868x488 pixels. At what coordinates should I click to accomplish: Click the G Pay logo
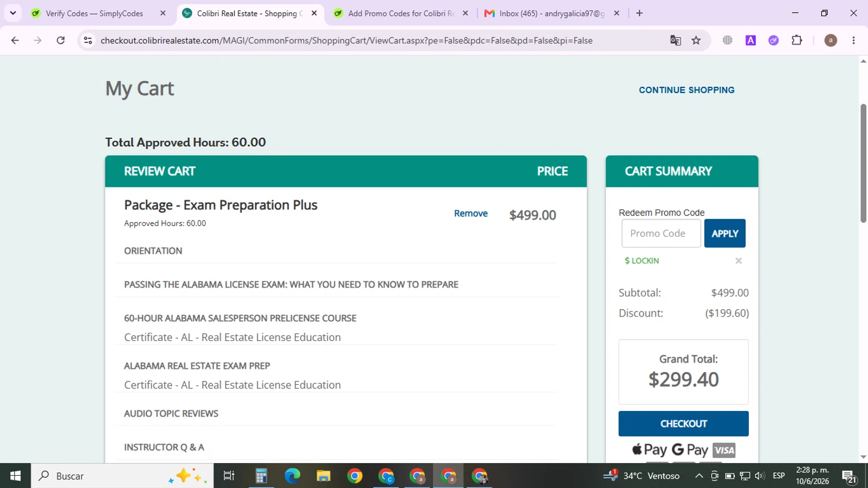coord(690,450)
